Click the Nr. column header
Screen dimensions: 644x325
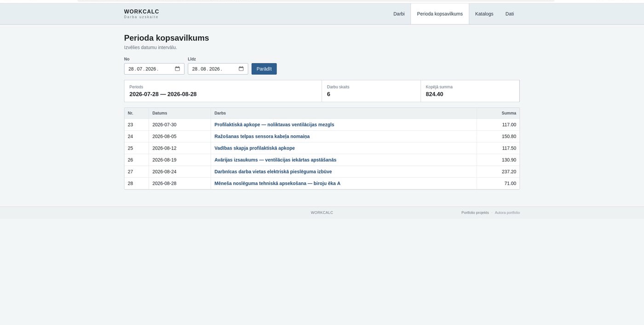(x=137, y=113)
